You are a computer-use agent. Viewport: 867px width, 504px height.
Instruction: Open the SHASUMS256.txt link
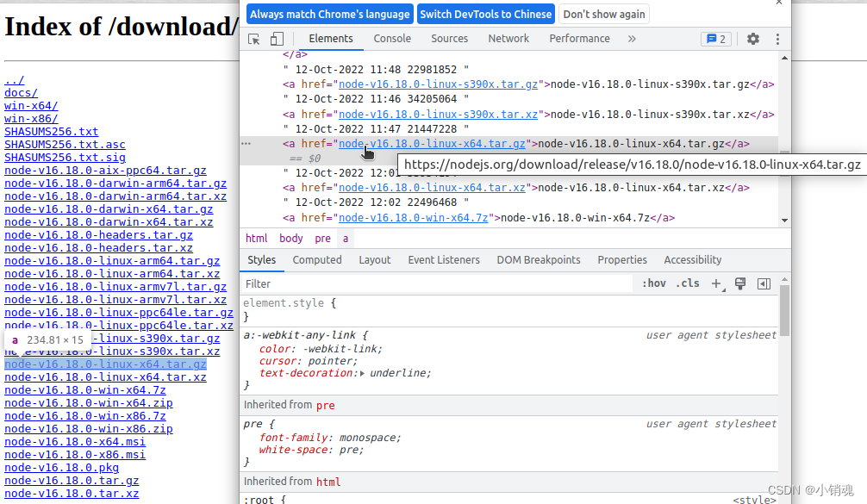tap(52, 132)
